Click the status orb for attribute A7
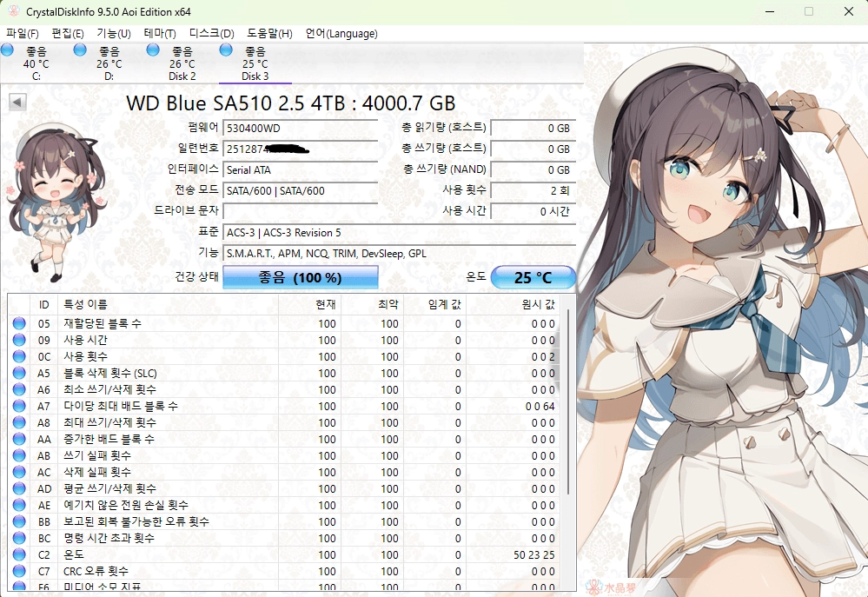 coord(19,406)
